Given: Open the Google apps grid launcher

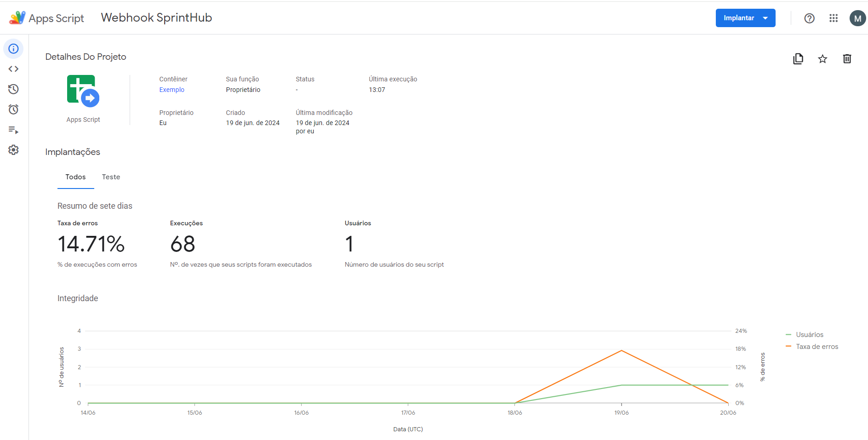Looking at the screenshot, I should (834, 18).
